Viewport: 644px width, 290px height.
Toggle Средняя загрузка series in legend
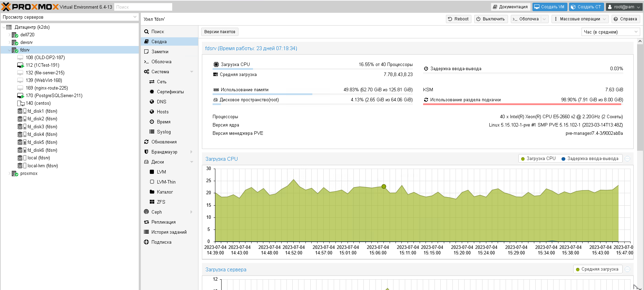coord(597,269)
